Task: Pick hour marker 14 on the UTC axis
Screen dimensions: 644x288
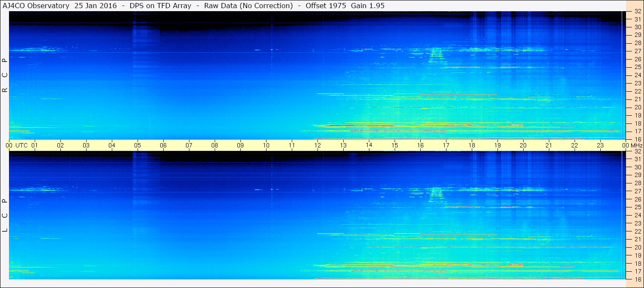Action: point(369,145)
